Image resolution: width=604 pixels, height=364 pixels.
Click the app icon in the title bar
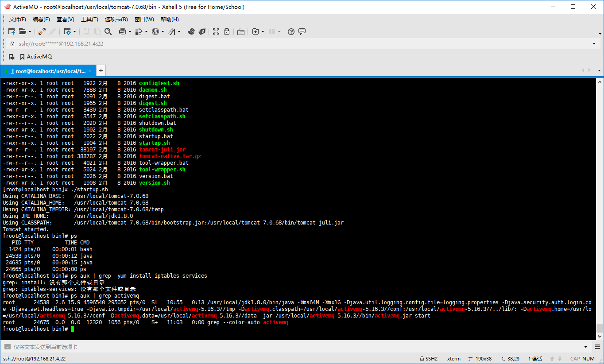7,7
